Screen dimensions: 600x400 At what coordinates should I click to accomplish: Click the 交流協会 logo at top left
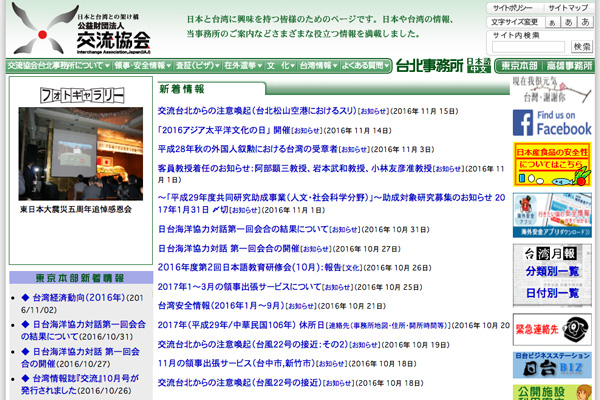pos(81,29)
